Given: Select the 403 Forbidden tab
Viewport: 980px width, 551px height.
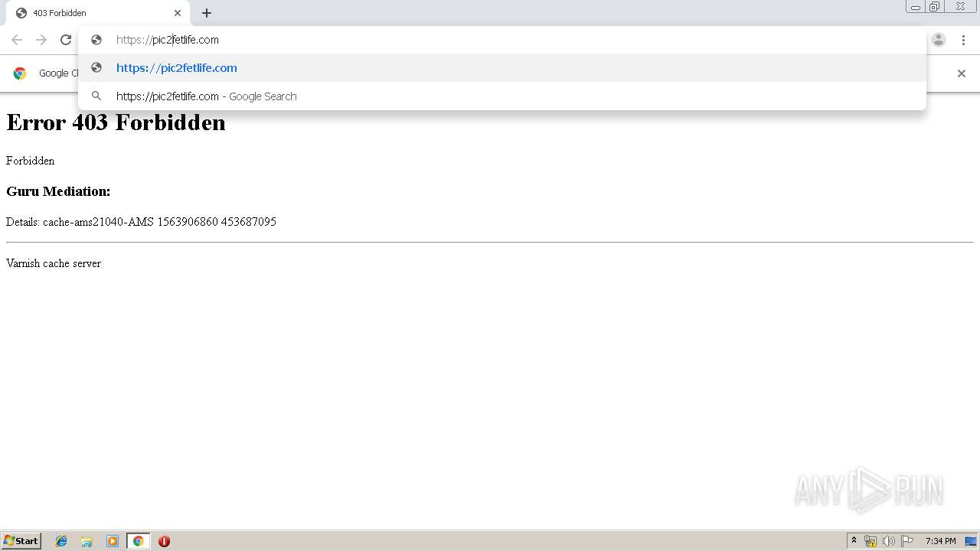Looking at the screenshot, I should click(98, 13).
